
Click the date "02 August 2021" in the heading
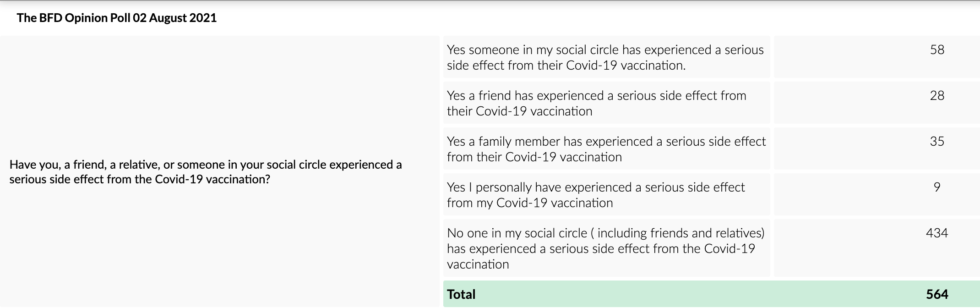(174, 18)
